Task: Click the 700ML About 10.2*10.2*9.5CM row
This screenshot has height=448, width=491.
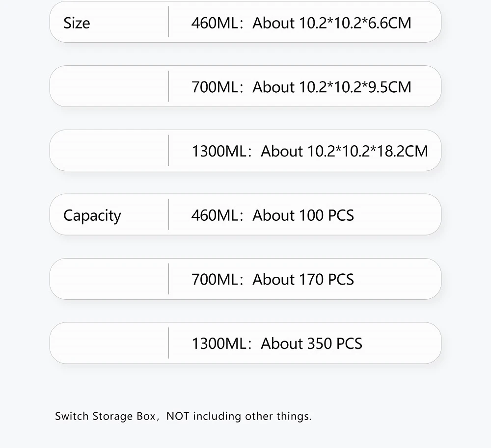Action: coord(245,86)
